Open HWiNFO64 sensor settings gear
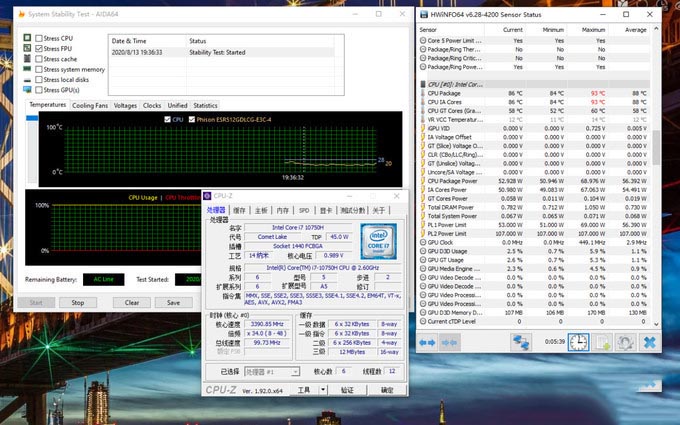The width and height of the screenshot is (680, 425). click(x=625, y=343)
